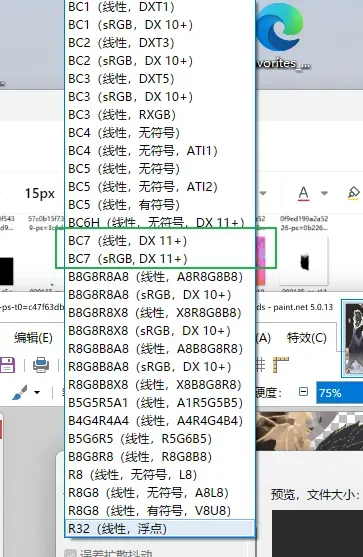Select highlighted R32 (线性, 浮点) entry
This screenshot has height=557, width=363.
pyautogui.click(x=160, y=529)
